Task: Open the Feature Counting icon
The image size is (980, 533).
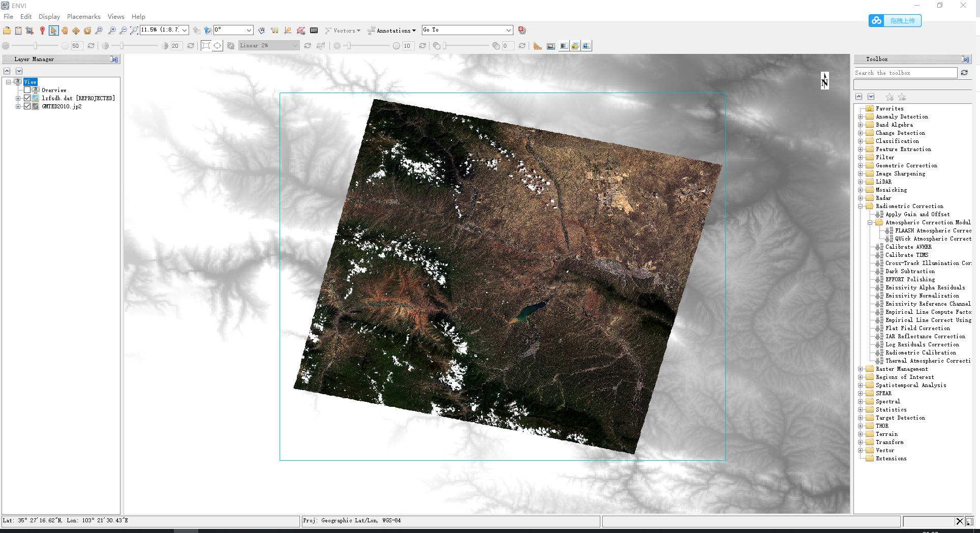Action: click(x=314, y=31)
